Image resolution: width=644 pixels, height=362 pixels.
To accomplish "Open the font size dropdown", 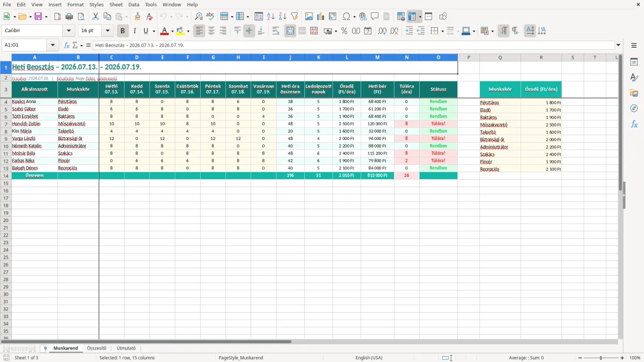I will [x=108, y=31].
